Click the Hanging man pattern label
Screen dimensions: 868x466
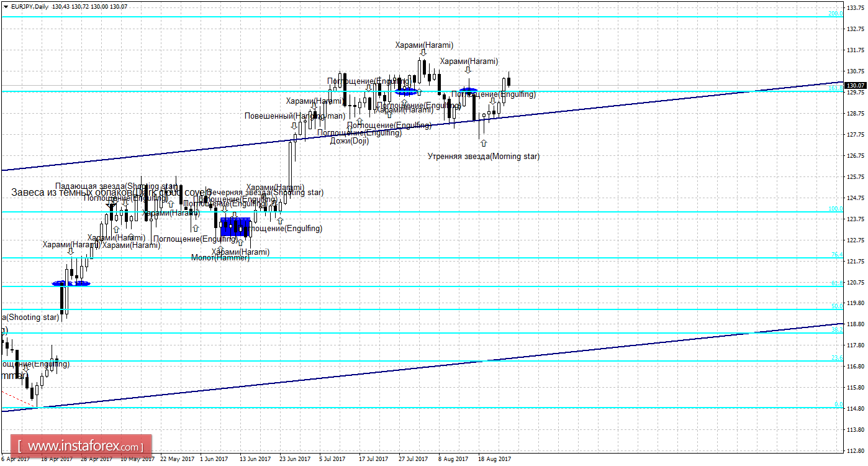(x=295, y=116)
